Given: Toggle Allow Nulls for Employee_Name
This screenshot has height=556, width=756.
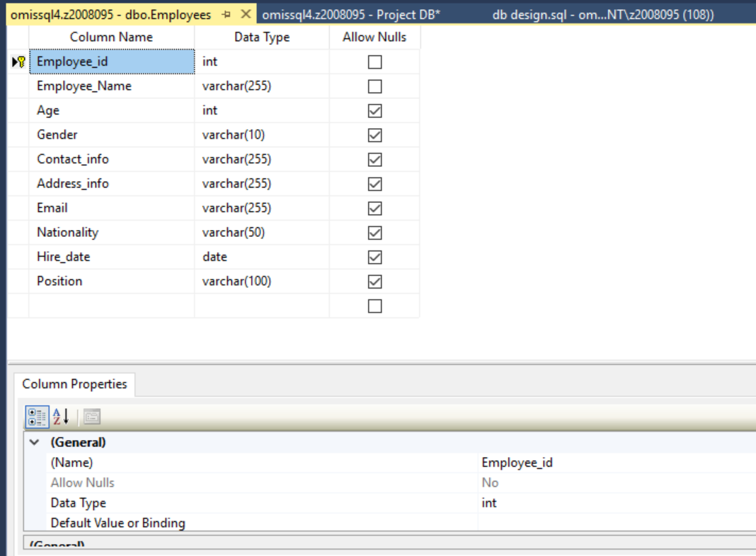Looking at the screenshot, I should [374, 86].
